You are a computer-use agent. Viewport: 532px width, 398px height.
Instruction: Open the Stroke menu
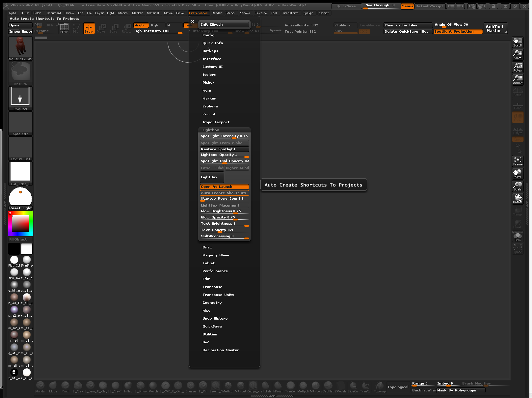point(245,13)
